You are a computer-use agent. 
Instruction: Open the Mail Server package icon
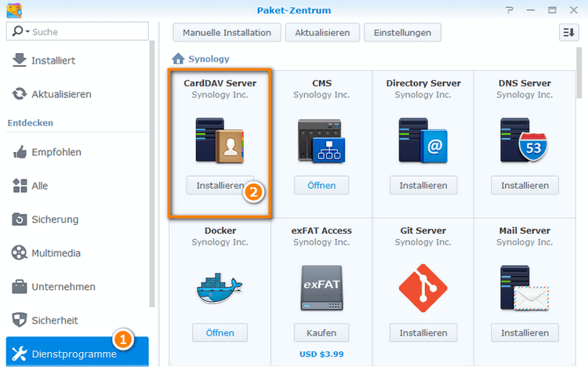point(524,288)
